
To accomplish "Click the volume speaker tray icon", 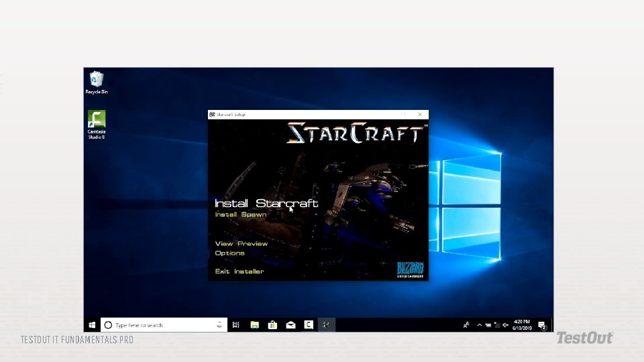I will point(506,325).
